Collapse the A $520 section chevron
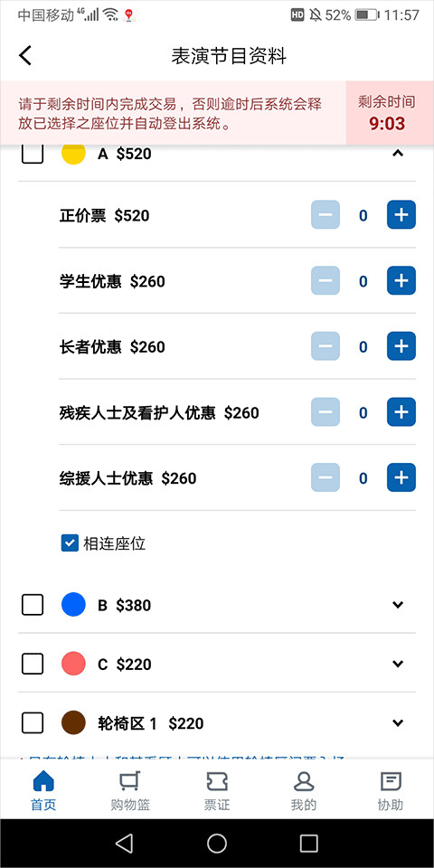 click(398, 154)
